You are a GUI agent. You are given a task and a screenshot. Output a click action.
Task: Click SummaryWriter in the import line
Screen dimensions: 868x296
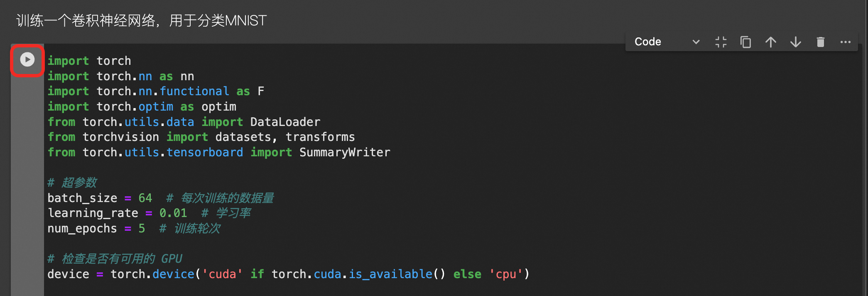(345, 153)
